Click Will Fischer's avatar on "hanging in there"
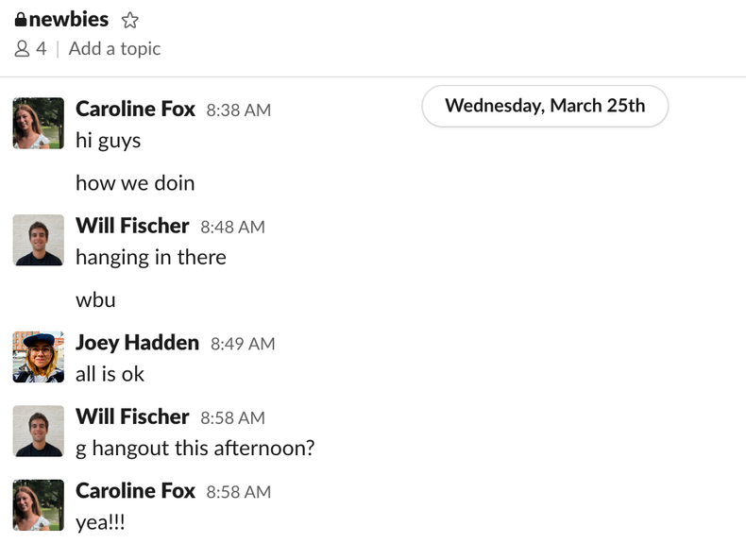The width and height of the screenshot is (746, 560). click(39, 240)
